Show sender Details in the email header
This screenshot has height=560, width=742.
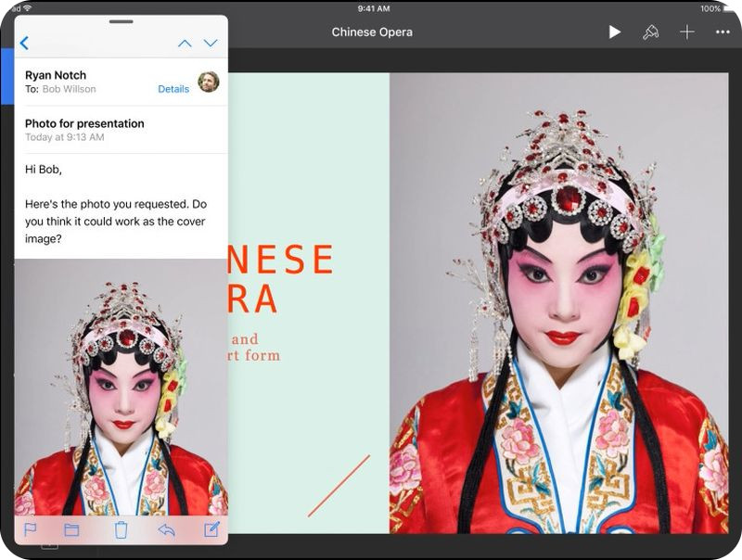pos(173,89)
